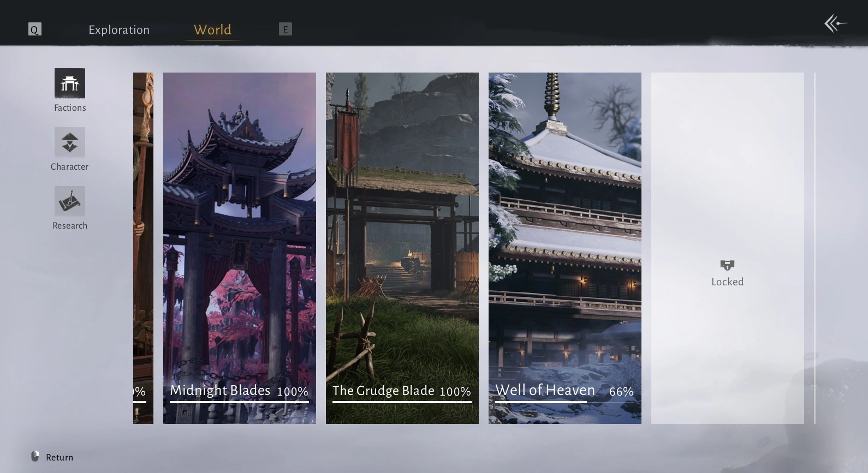This screenshot has width=868, height=473.
Task: Click the Return button
Action: [x=52, y=457]
